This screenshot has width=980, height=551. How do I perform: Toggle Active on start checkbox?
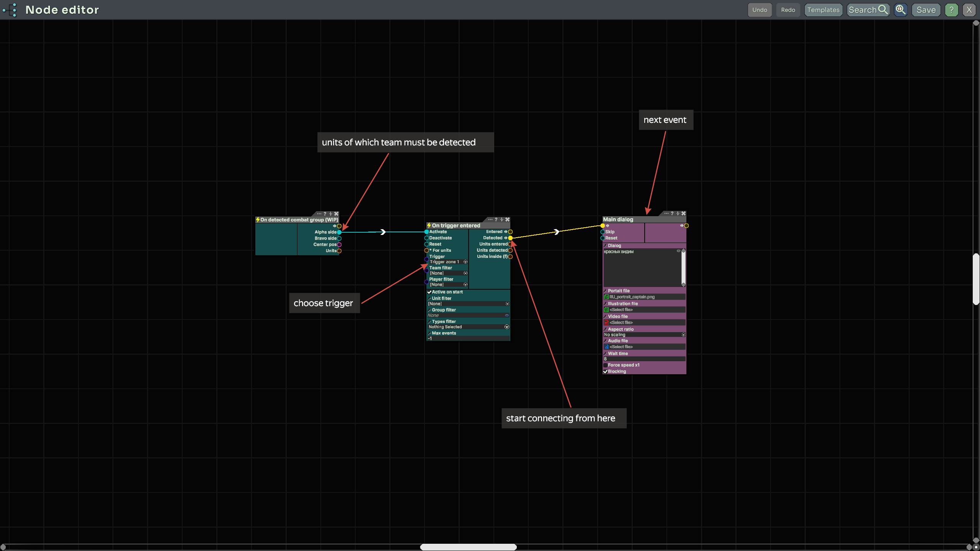pyautogui.click(x=430, y=292)
